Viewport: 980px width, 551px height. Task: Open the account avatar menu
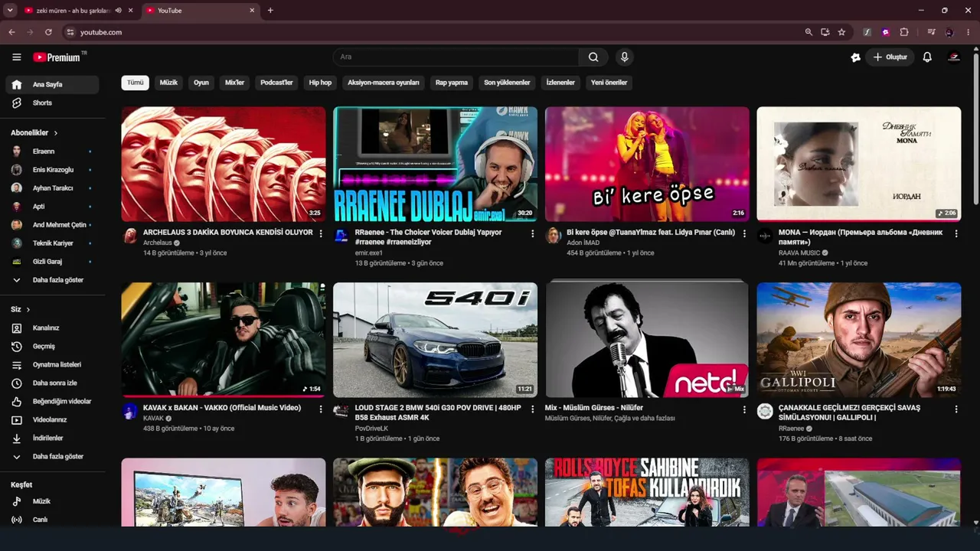coord(954,57)
